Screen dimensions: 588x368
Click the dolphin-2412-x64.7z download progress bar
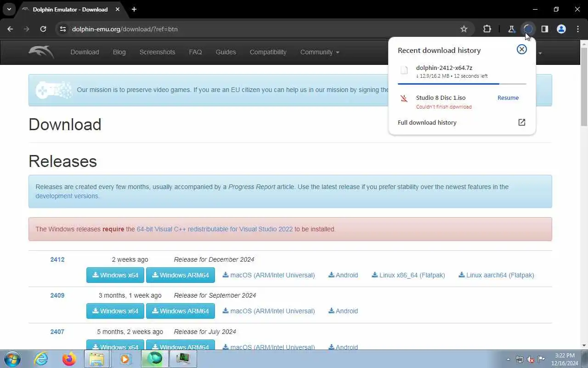tap(462, 84)
